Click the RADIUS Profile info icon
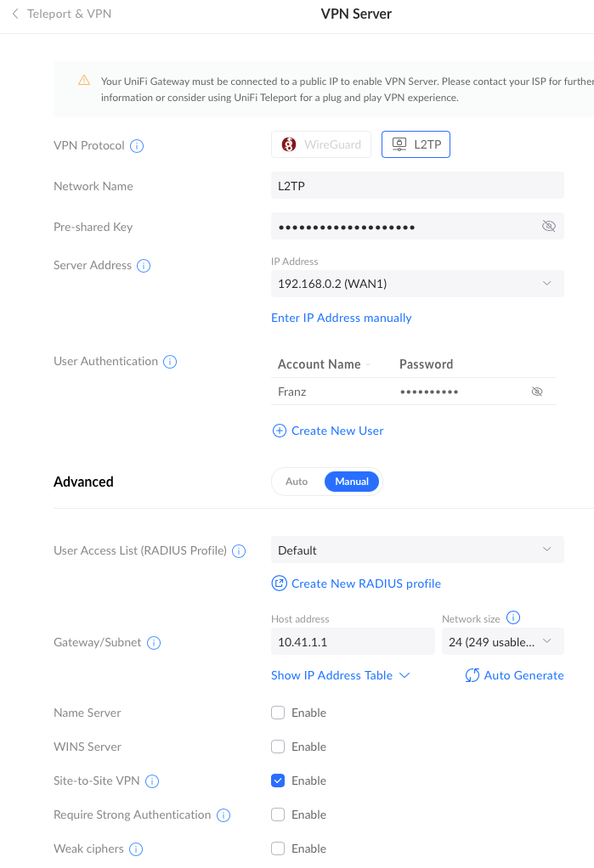594x868 pixels. tap(239, 551)
